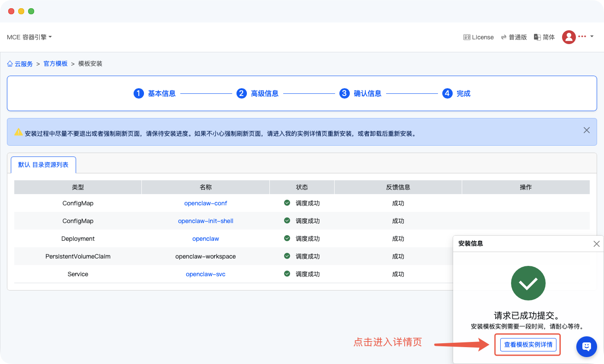Click green status check for openclaw-svc

287,274
